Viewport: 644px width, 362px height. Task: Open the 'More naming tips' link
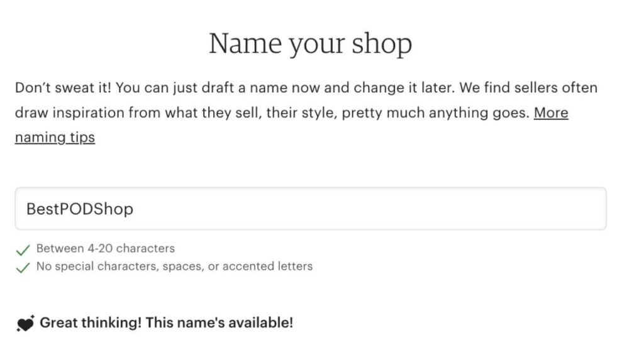551,113
